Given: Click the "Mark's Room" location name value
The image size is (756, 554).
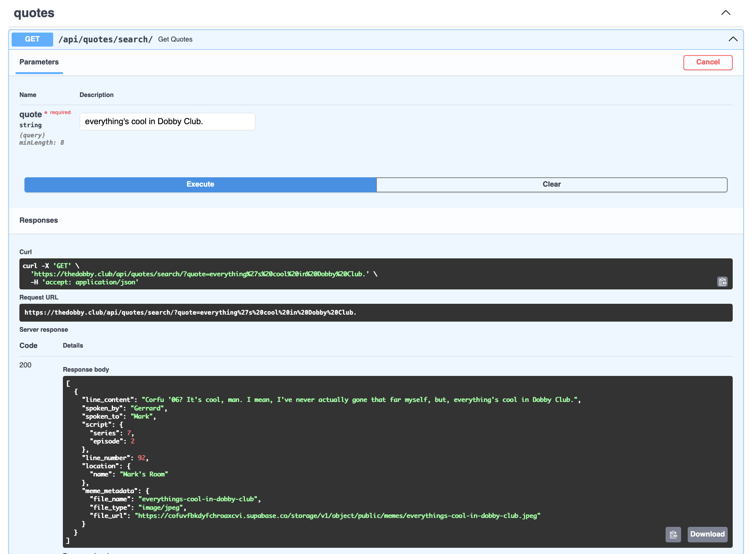Looking at the screenshot, I should pyautogui.click(x=144, y=474).
